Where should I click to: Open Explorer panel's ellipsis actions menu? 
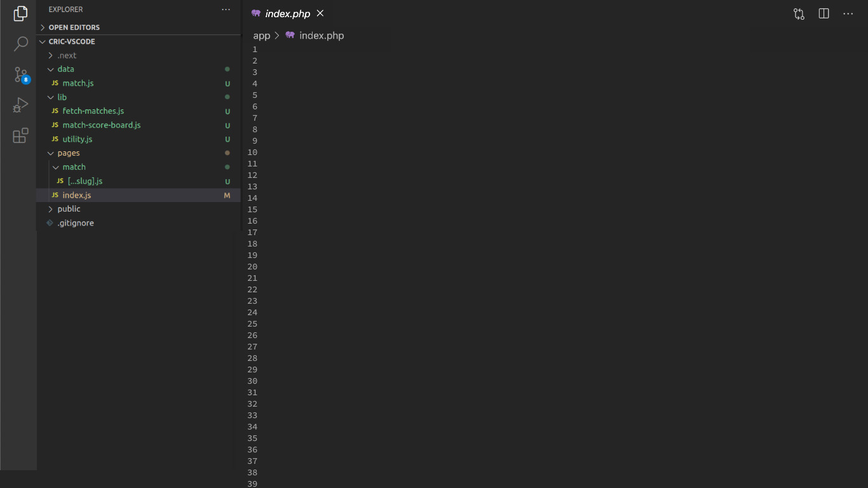tap(226, 10)
